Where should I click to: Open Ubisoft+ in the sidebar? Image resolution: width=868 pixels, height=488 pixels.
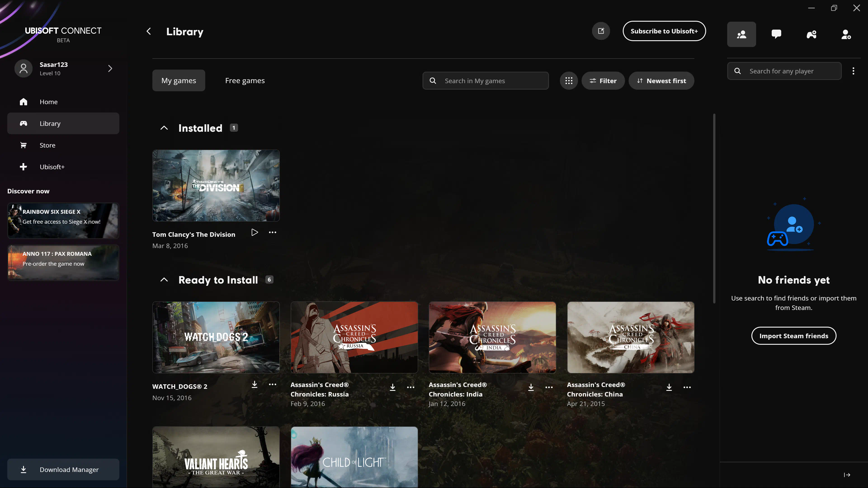tap(63, 167)
